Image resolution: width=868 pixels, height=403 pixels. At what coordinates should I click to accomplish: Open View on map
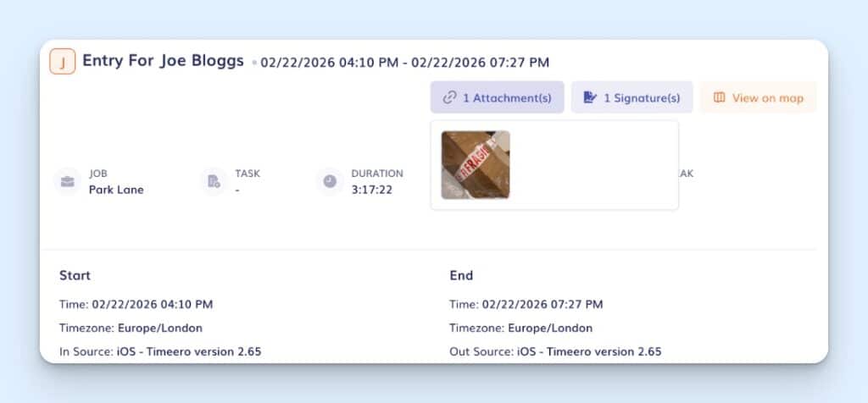(758, 97)
